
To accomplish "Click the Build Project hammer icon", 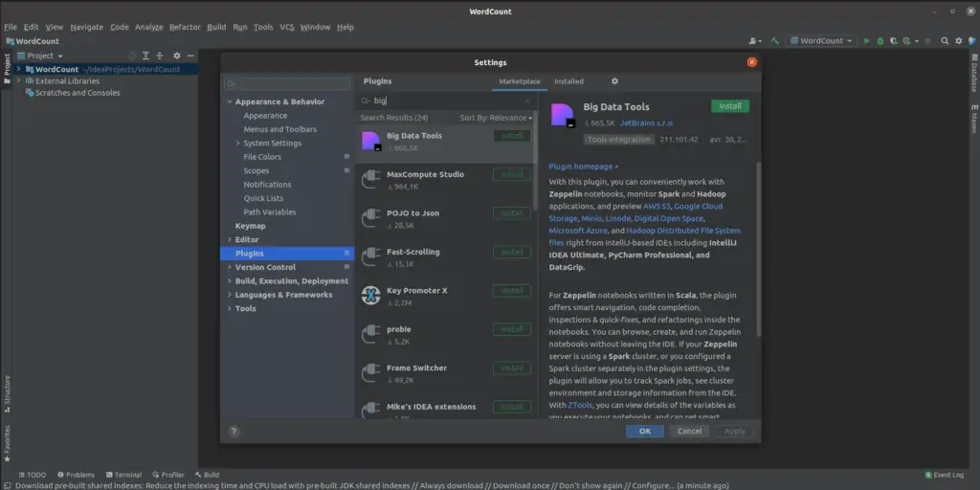I will click(775, 40).
